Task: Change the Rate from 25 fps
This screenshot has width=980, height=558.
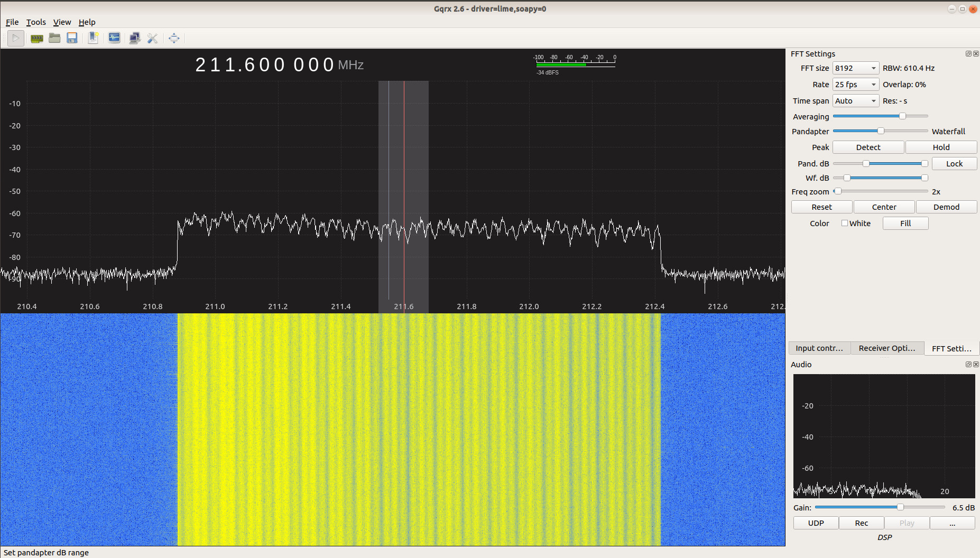Action: (855, 84)
